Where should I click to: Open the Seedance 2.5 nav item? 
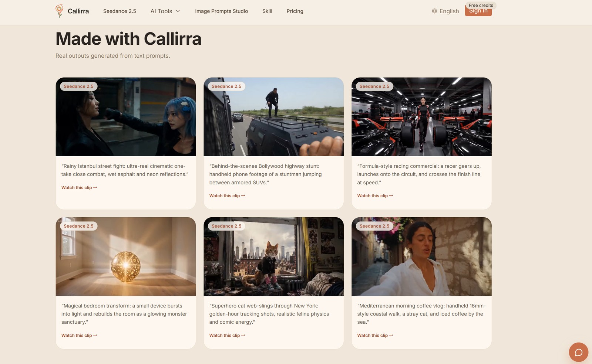click(x=120, y=11)
